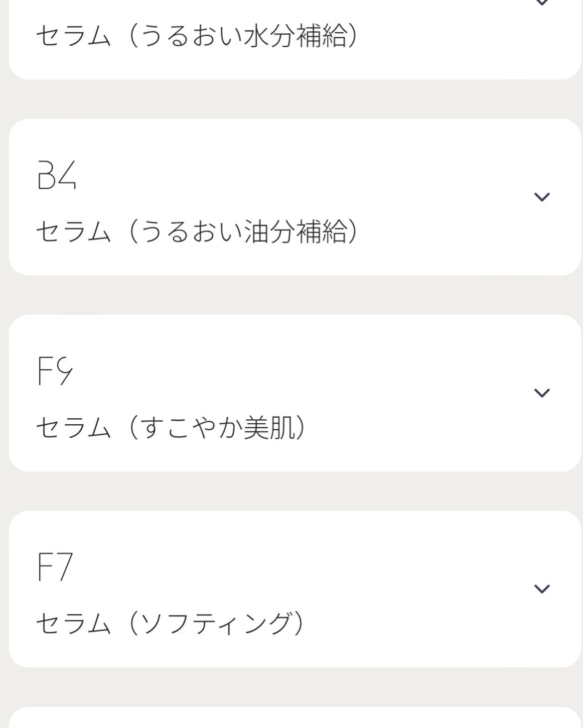Screen dimensions: 583x728
Task: Expand the F9 serum card chevron
Action: [x=542, y=393]
